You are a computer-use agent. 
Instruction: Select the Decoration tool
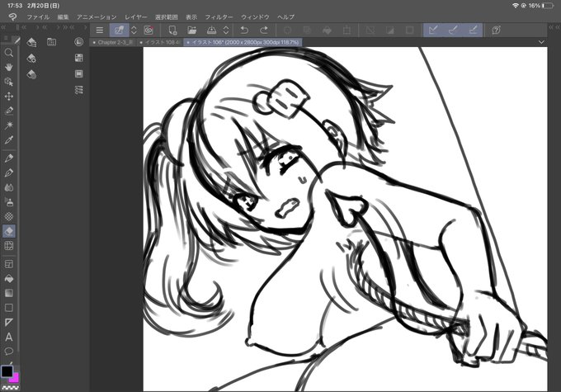9,216
